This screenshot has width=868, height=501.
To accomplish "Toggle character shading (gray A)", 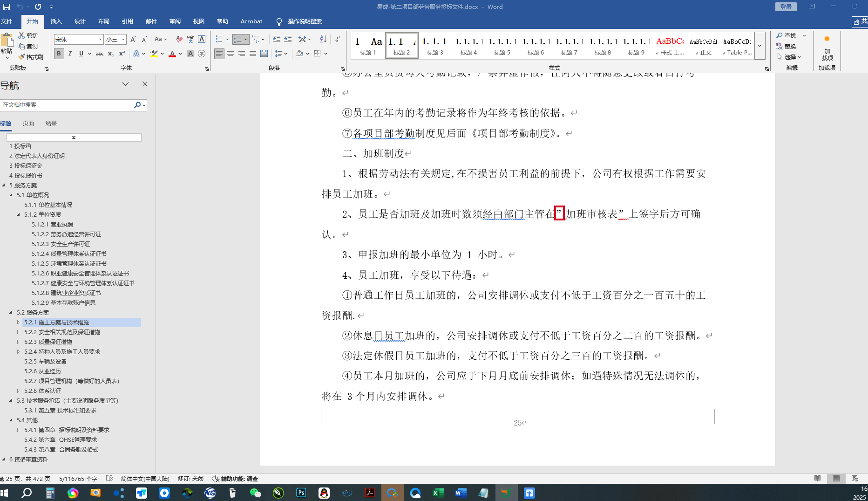I will tap(190, 54).
